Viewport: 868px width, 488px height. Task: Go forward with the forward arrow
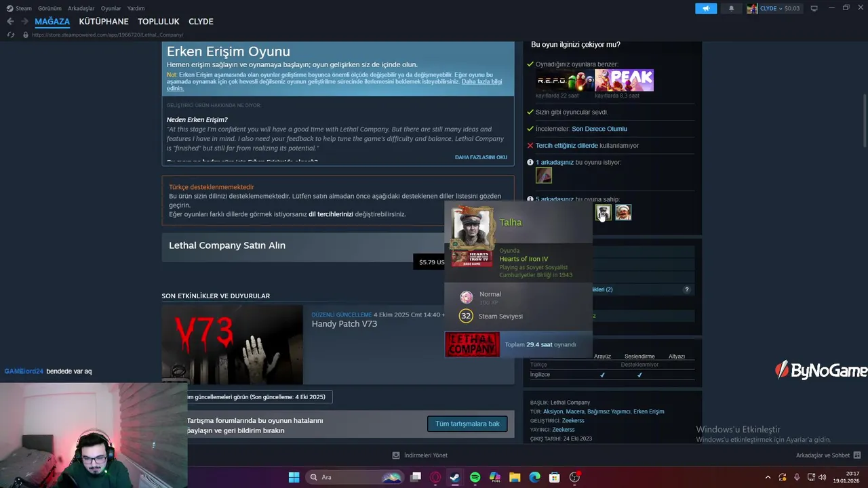24,22
